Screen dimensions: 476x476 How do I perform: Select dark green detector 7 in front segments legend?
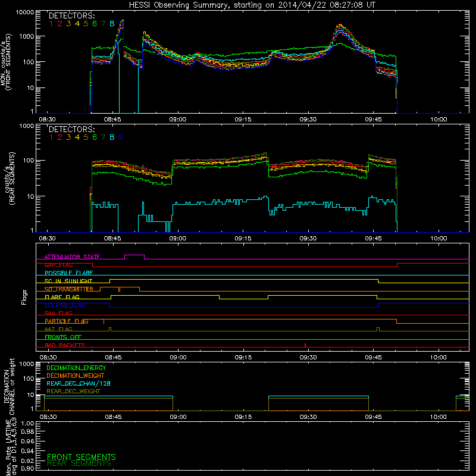(103, 24)
